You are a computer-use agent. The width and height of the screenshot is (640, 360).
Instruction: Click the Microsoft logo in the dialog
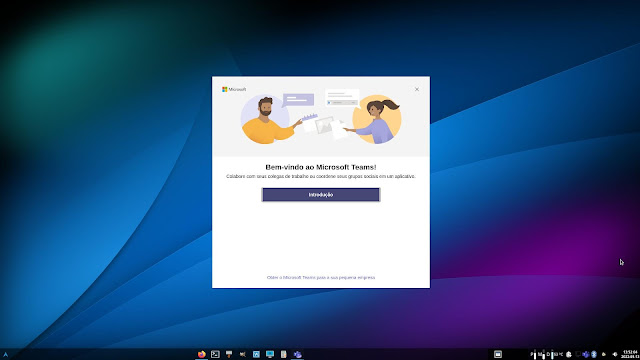pyautogui.click(x=234, y=89)
